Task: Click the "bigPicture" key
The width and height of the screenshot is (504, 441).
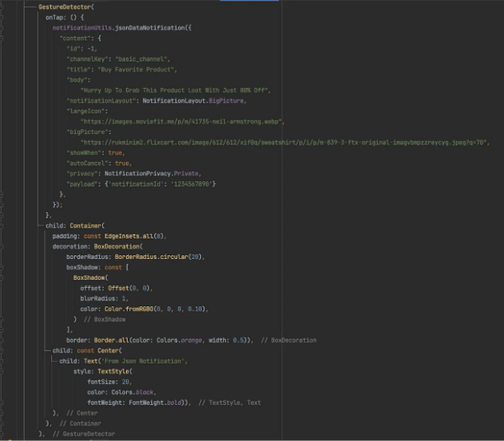Action: click(x=87, y=132)
